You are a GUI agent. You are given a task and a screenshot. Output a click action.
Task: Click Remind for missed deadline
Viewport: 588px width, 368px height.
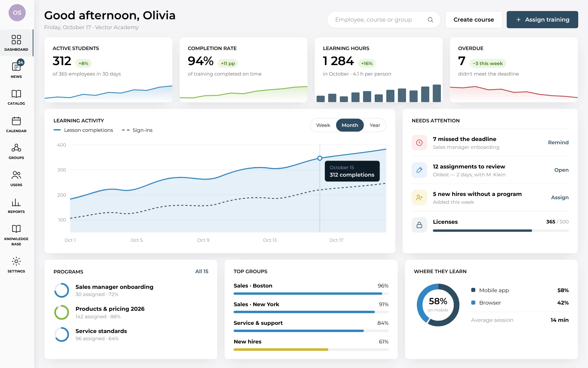[x=558, y=143]
